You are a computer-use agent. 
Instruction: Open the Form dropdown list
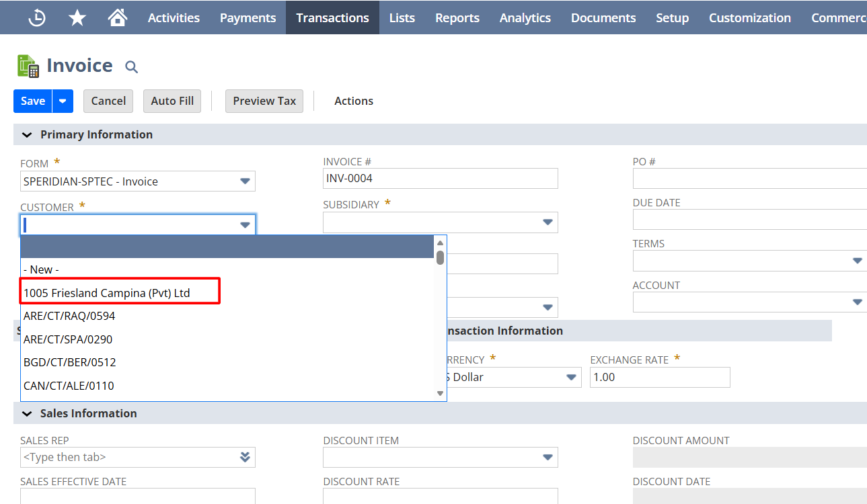pyautogui.click(x=245, y=181)
